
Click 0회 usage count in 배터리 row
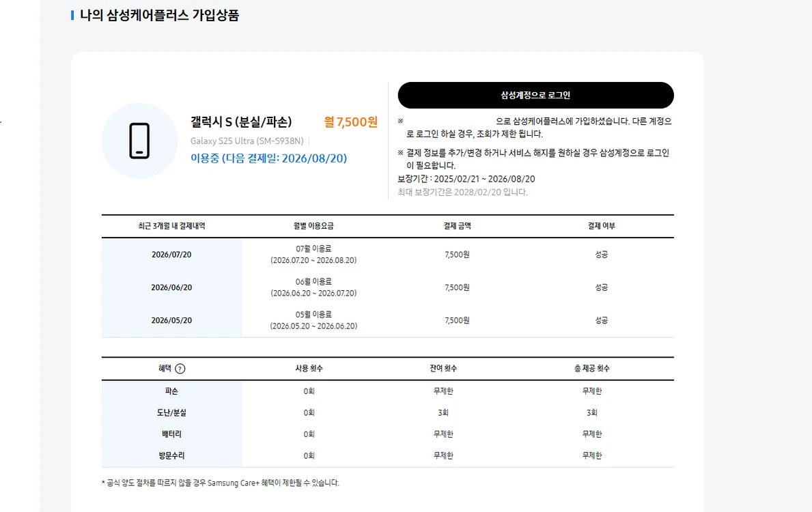coord(309,434)
